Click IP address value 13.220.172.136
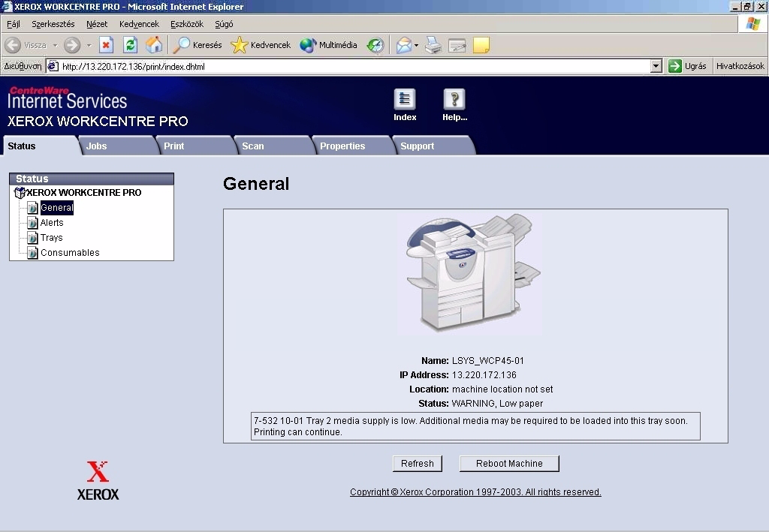 coord(484,375)
